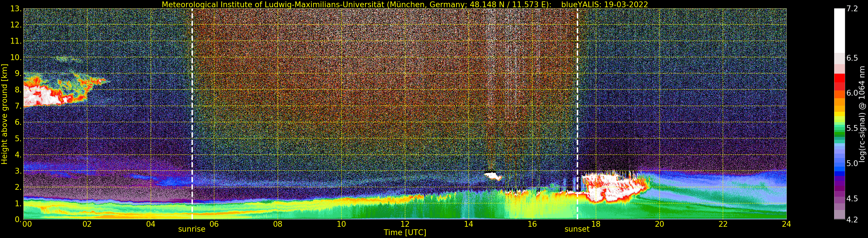Click the '1.' height tick label
Screen dimensions: 868x238
(18, 203)
